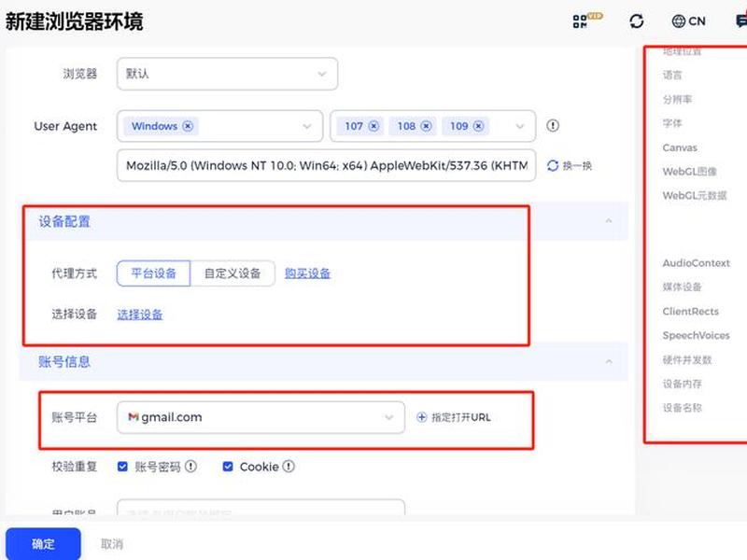Click 换一换 to regenerate User Agent

click(x=570, y=166)
